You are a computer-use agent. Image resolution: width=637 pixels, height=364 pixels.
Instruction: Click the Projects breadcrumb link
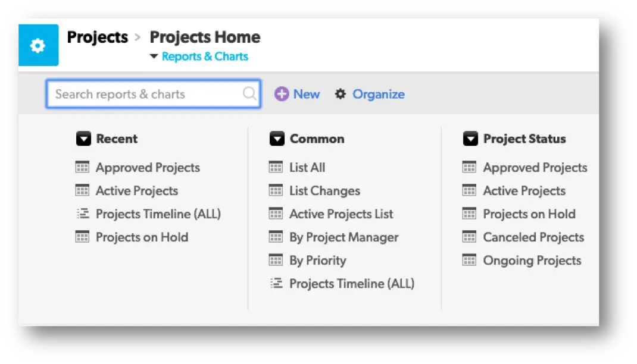(x=97, y=37)
